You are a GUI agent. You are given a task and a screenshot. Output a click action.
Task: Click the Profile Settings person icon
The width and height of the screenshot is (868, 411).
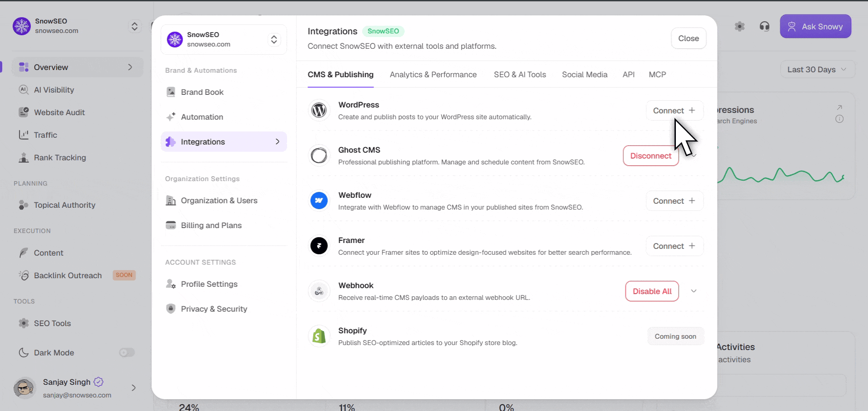coord(171,284)
